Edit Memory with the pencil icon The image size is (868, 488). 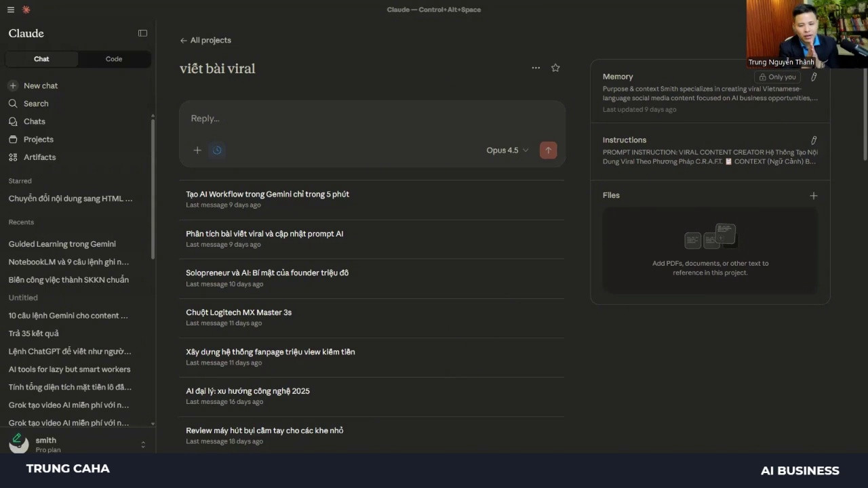pos(814,77)
